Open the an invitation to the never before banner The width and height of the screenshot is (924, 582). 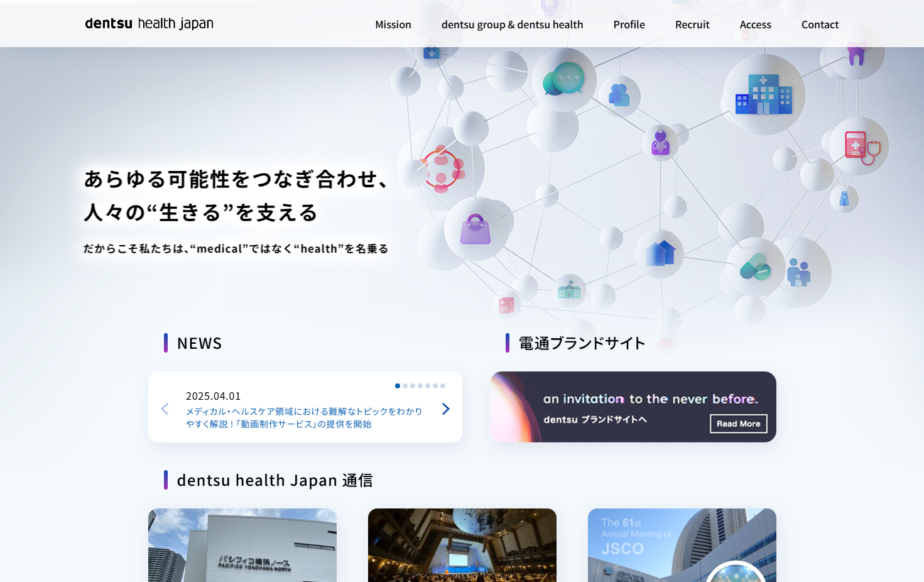(x=633, y=407)
